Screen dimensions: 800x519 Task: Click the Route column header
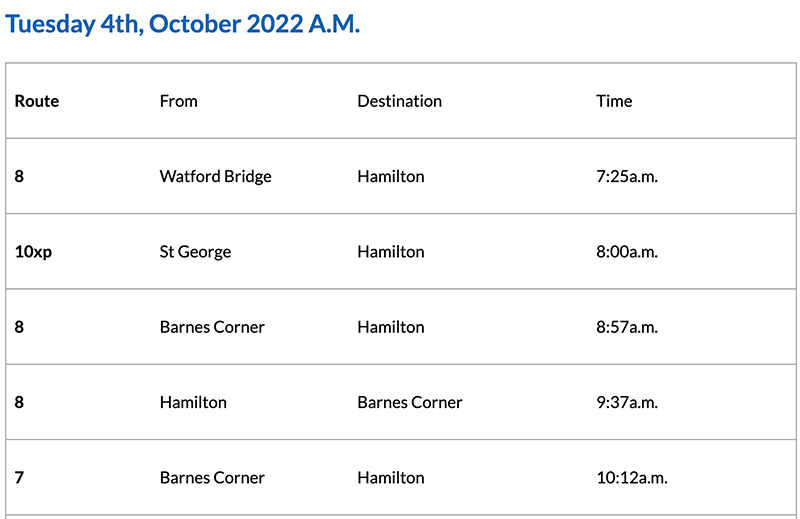tap(37, 101)
